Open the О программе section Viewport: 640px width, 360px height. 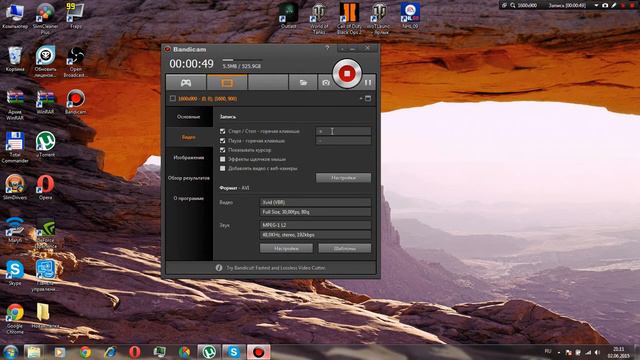coord(189,198)
